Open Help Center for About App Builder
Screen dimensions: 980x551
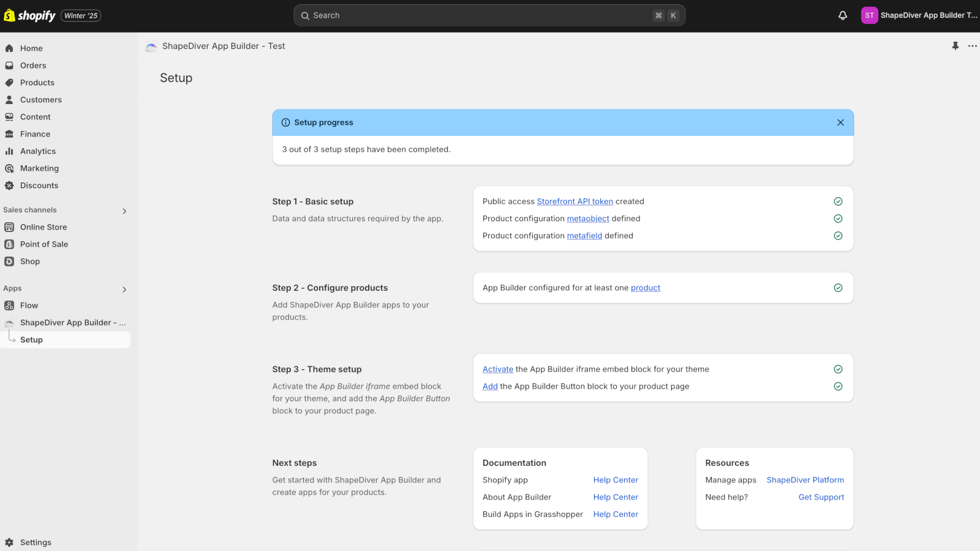point(616,497)
